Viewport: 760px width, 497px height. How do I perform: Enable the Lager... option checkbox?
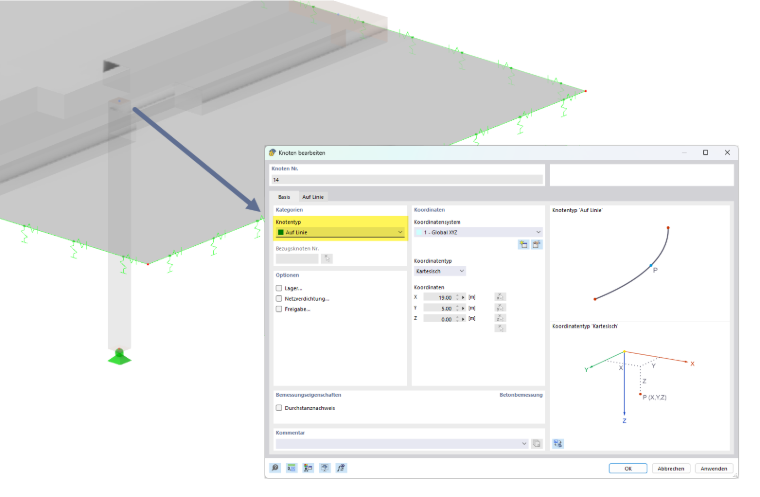(279, 288)
